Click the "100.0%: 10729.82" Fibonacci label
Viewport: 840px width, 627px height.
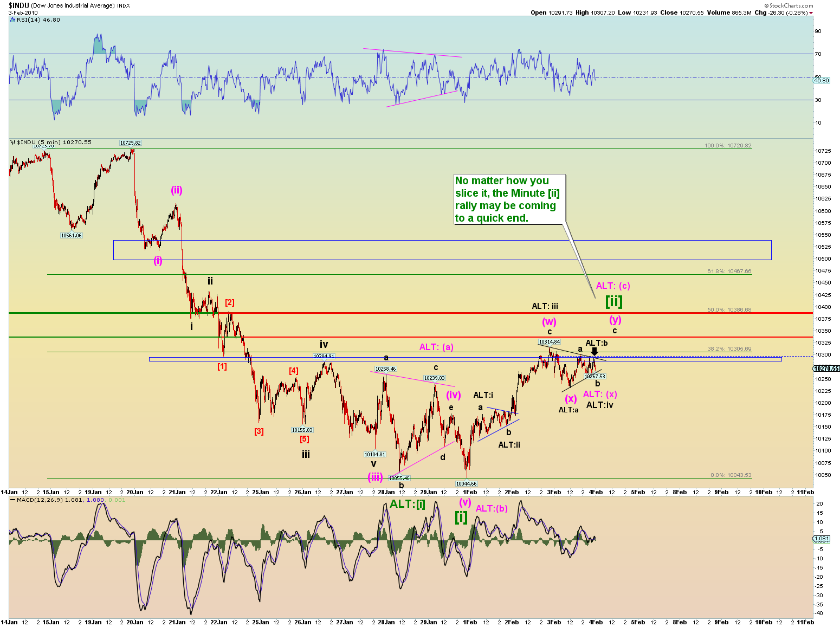pos(728,146)
